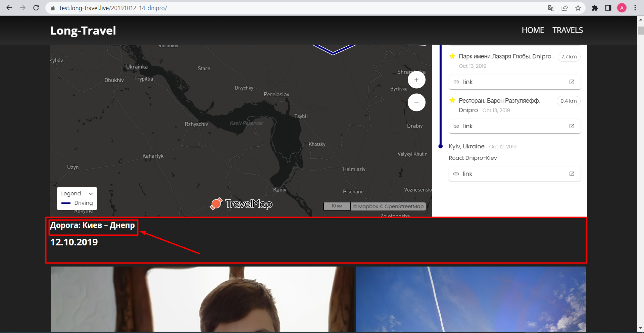
Task: Click the yellow star beside Парк имени Лазаря Глобы
Action: pos(452,56)
